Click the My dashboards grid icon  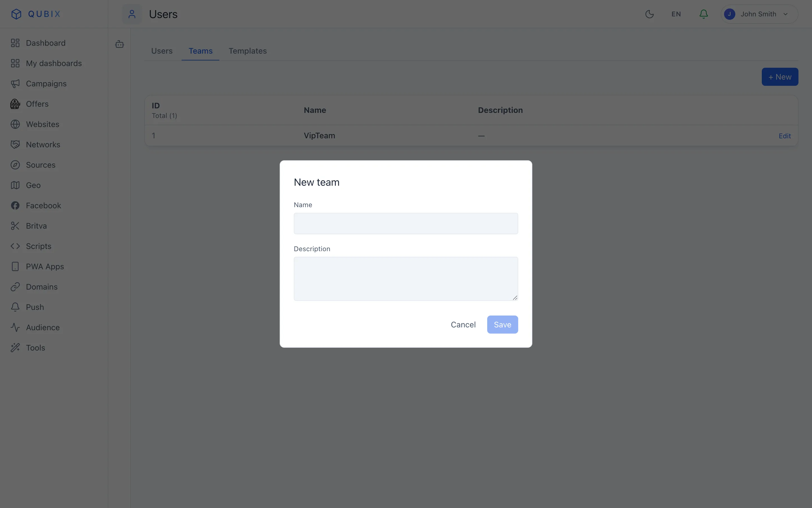15,63
